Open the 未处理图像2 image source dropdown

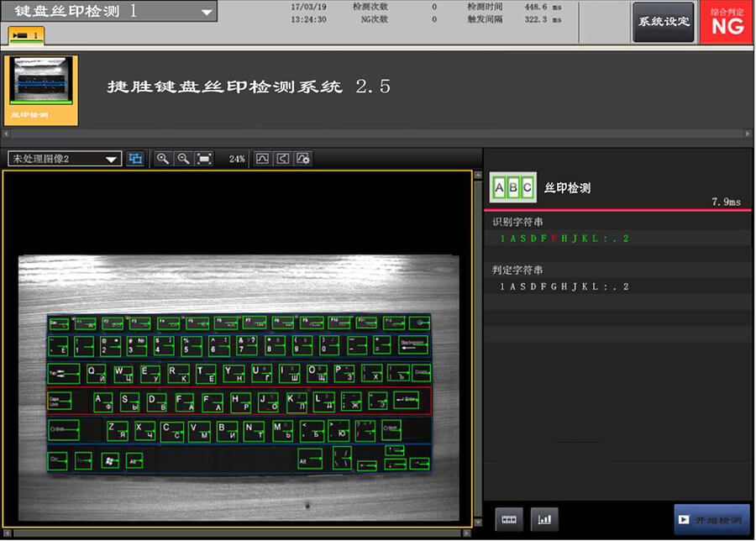pos(110,158)
